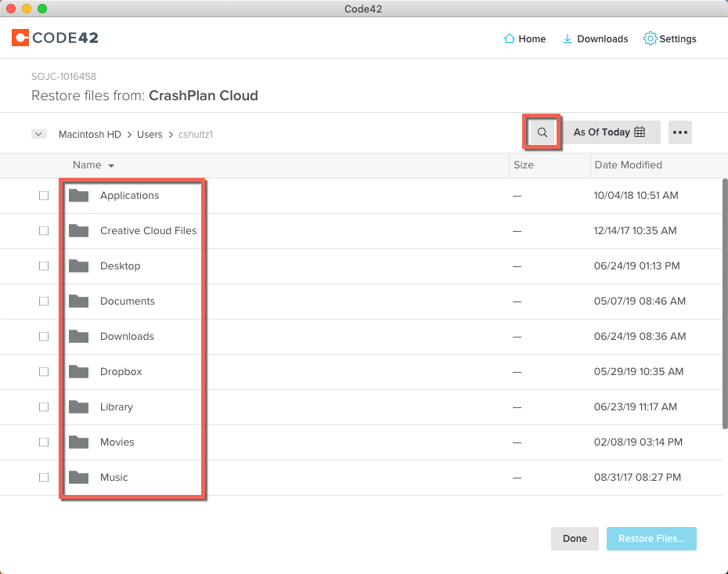Screen dimensions: 728x574
Task: Open the Applications folder name
Action: click(x=129, y=196)
